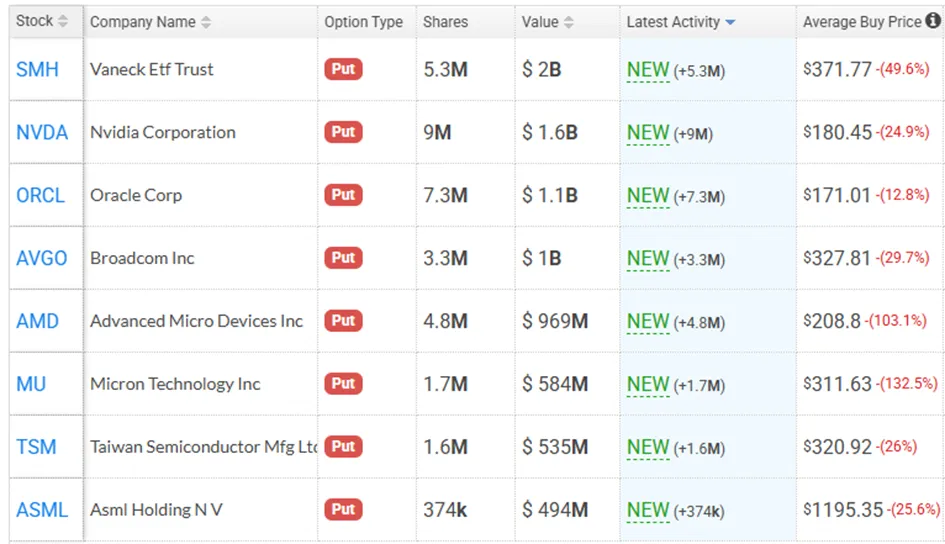Select the $ 969M value cell

[555, 322]
